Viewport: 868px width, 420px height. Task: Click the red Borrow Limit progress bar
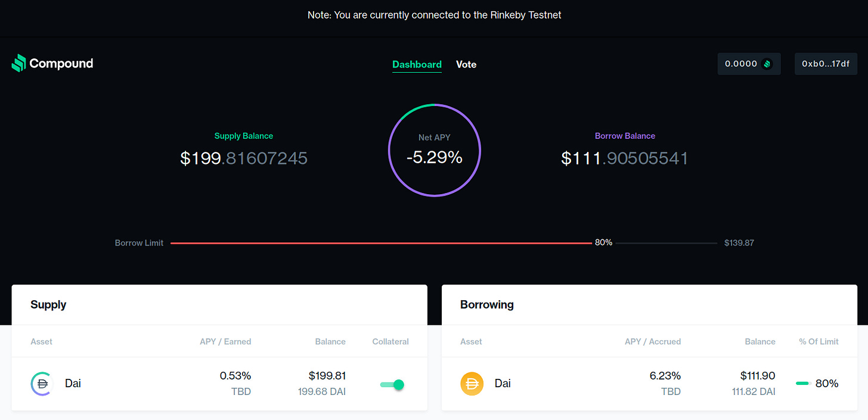pos(380,243)
